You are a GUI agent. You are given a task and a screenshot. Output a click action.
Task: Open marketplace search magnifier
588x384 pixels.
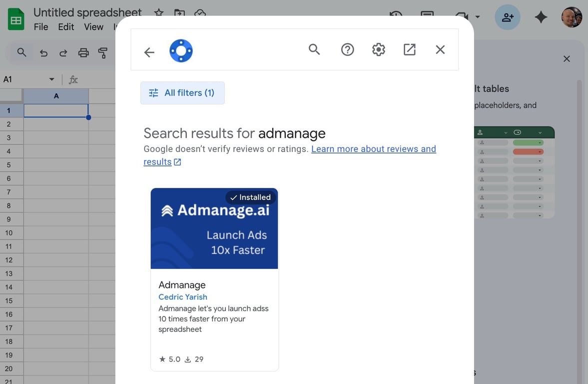pos(314,49)
